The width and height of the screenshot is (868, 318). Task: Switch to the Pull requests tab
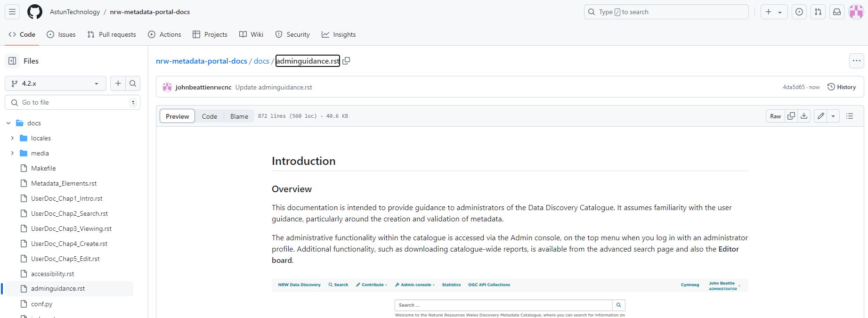point(112,34)
